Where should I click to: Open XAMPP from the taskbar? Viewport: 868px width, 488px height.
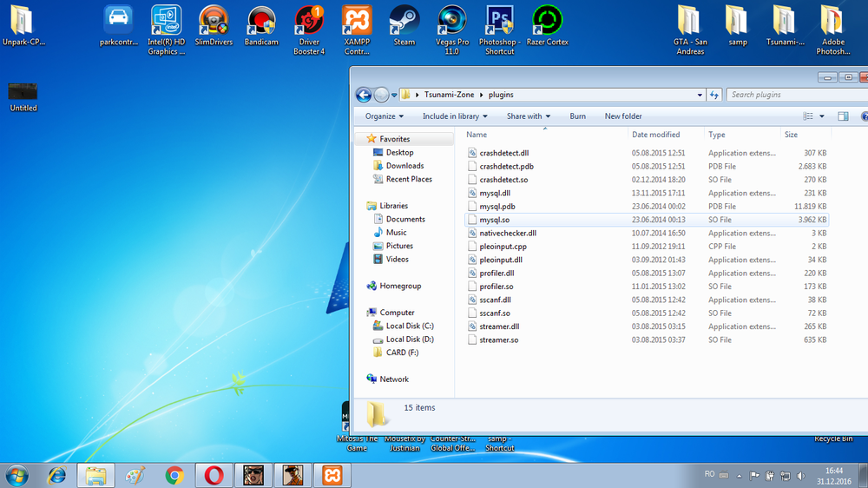click(332, 475)
